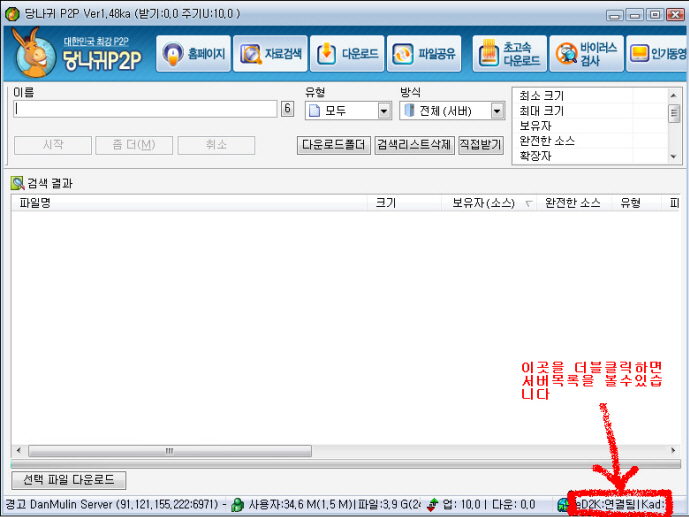Sort by 유형 column header in results
The image size is (689, 517).
(x=636, y=203)
